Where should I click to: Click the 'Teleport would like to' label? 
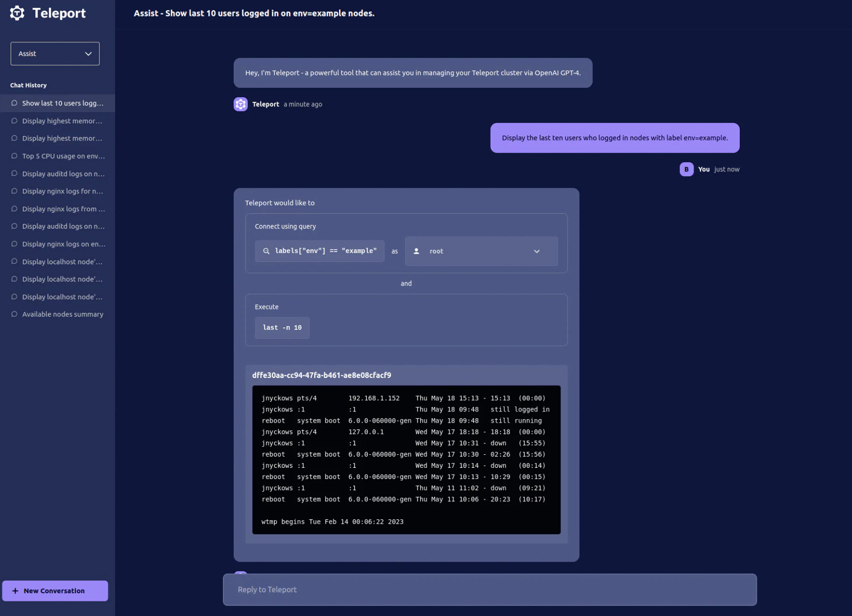[x=280, y=203]
